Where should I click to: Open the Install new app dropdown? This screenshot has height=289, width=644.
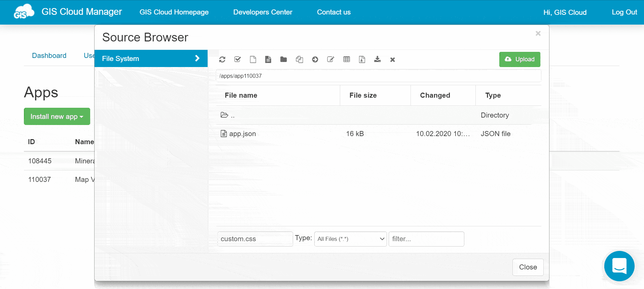click(x=57, y=116)
